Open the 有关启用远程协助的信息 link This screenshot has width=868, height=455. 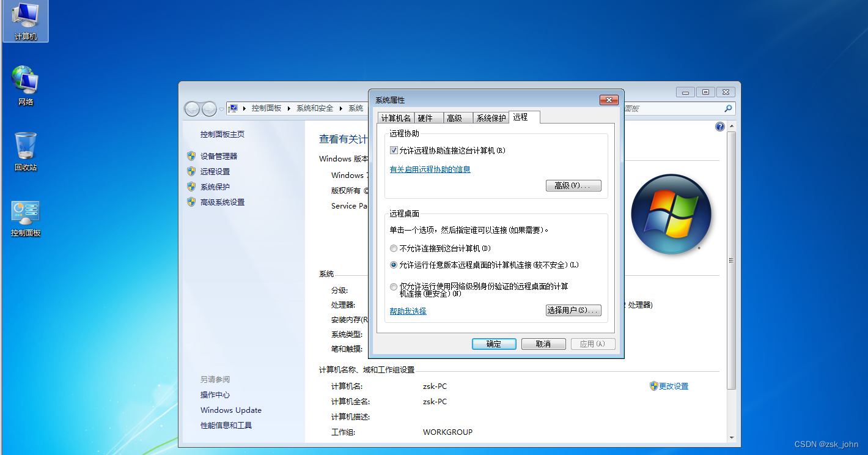430,169
